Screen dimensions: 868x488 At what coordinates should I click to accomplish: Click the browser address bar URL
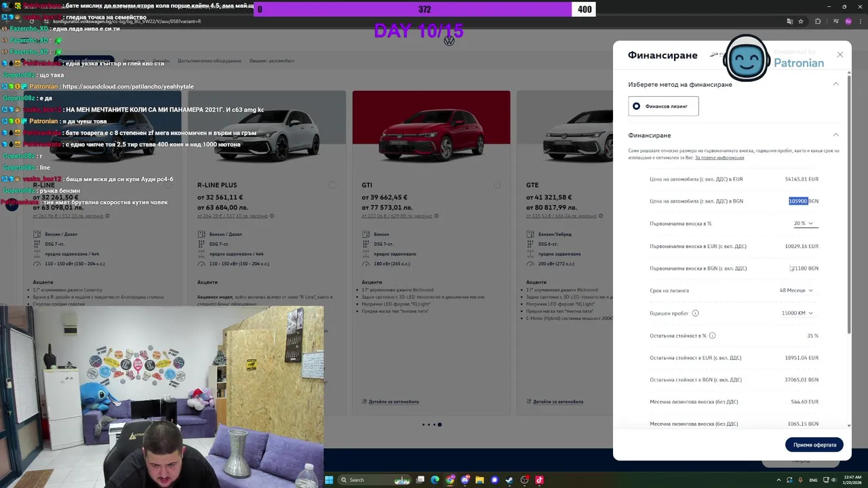point(127,21)
